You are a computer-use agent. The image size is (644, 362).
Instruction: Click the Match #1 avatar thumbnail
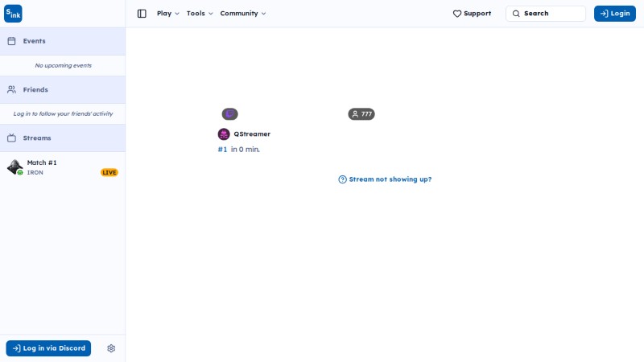pyautogui.click(x=14, y=167)
